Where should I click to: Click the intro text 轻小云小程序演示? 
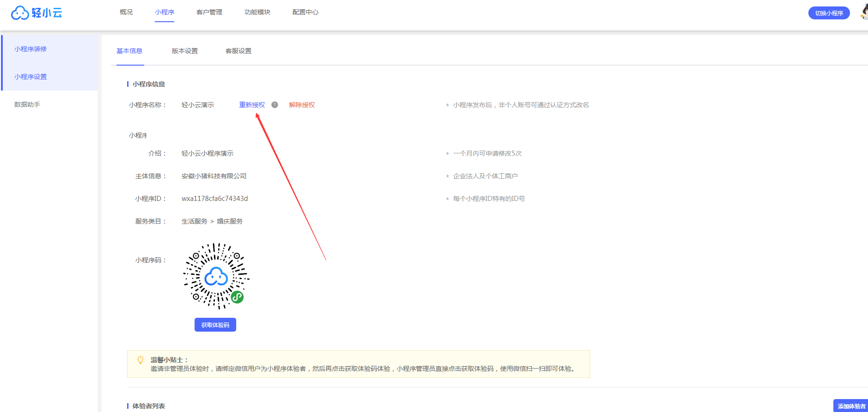pyautogui.click(x=208, y=153)
